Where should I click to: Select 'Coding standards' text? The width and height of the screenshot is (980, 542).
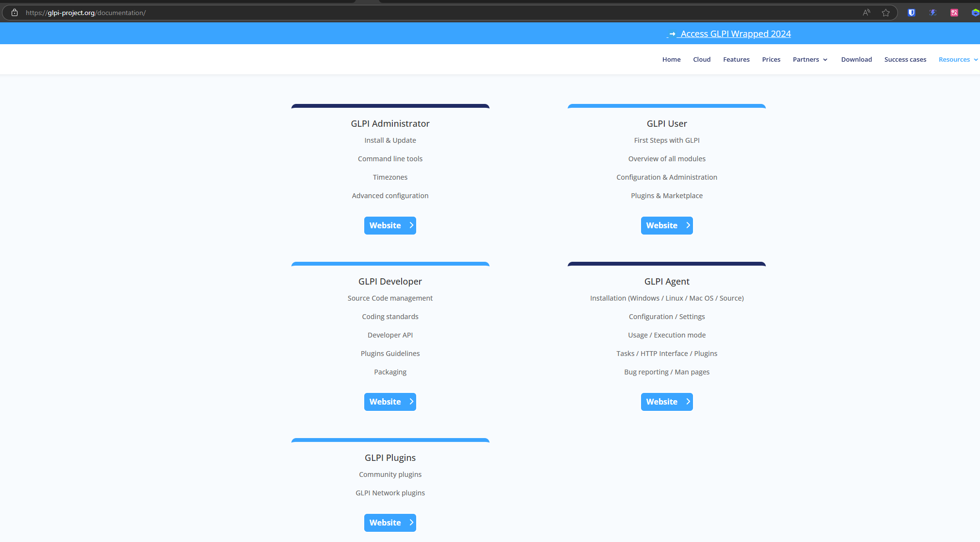390,317
